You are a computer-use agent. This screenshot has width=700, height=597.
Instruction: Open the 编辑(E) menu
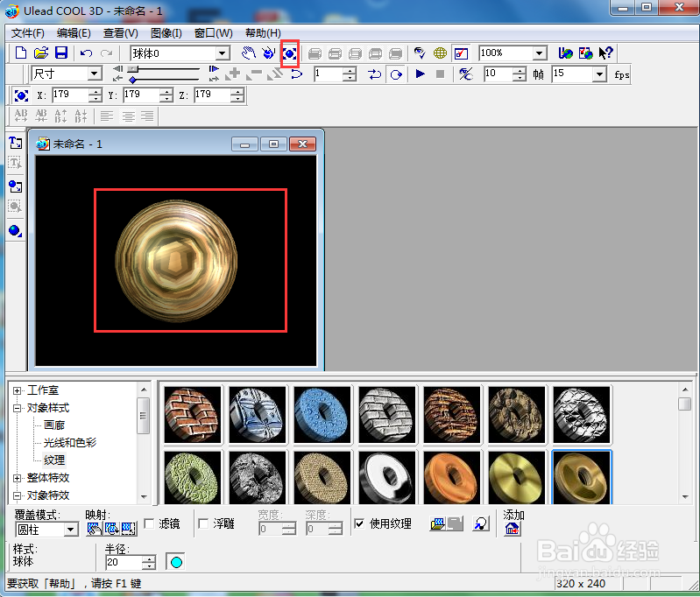click(74, 33)
